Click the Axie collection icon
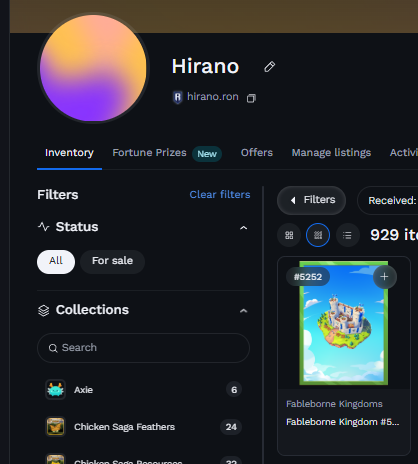Screen dimensions: 418x464 pyautogui.click(x=55, y=389)
